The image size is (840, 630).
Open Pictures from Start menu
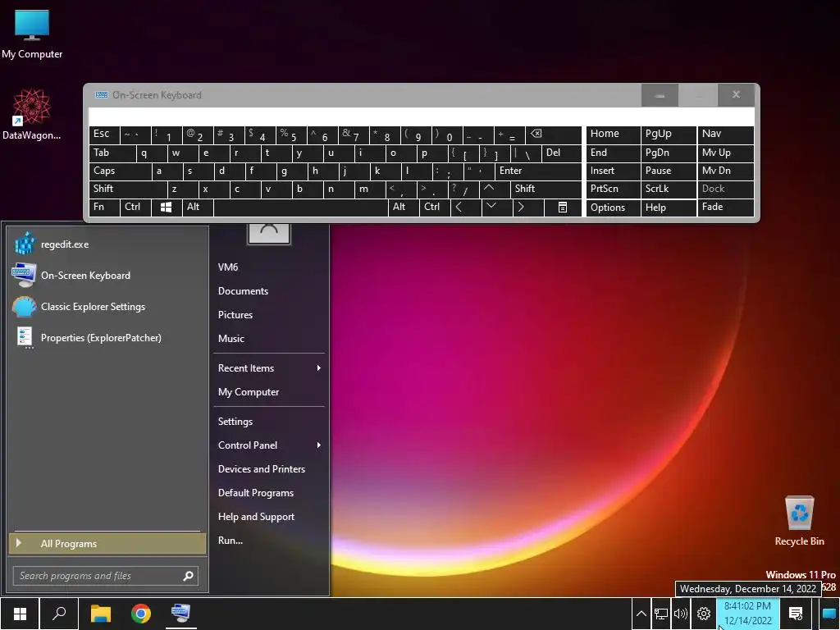[x=269, y=314]
